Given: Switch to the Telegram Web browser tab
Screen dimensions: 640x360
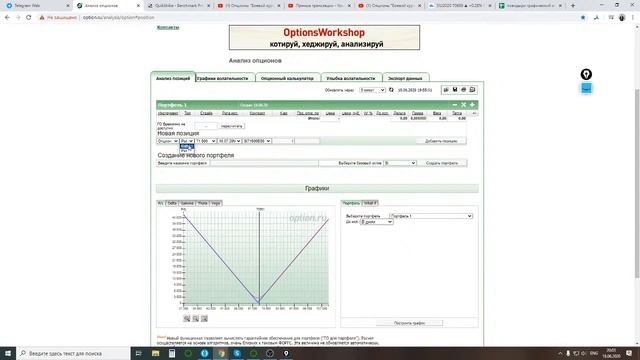Looking at the screenshot, I should tap(37, 6).
